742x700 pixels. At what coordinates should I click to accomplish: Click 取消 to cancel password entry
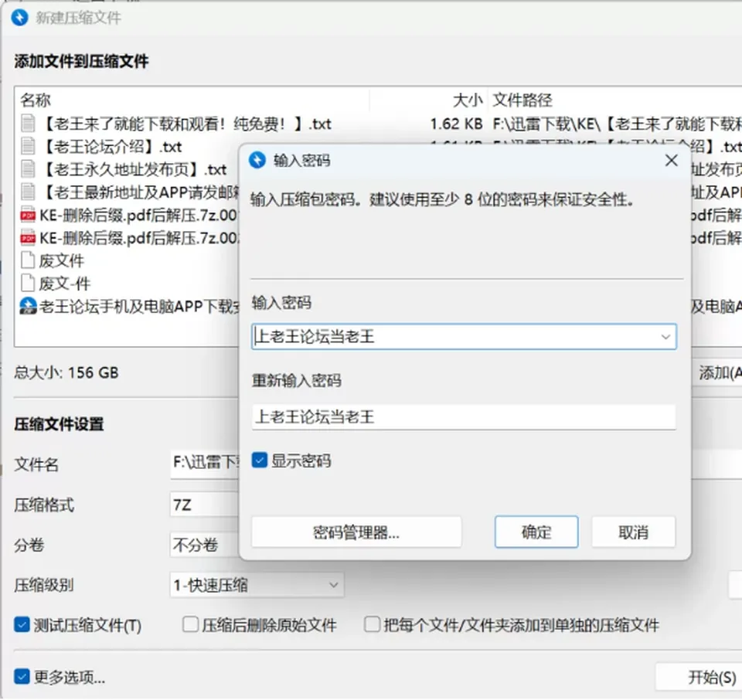634,532
